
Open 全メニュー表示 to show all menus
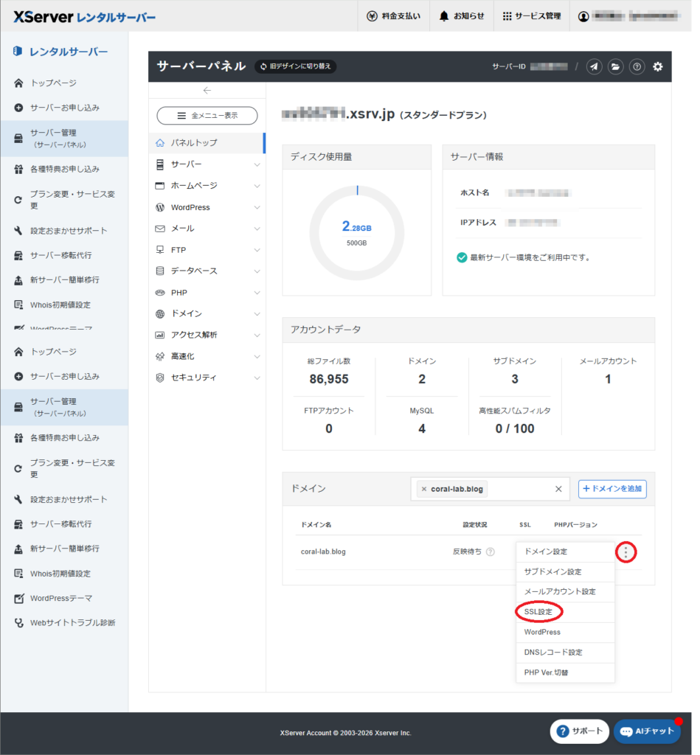click(207, 116)
